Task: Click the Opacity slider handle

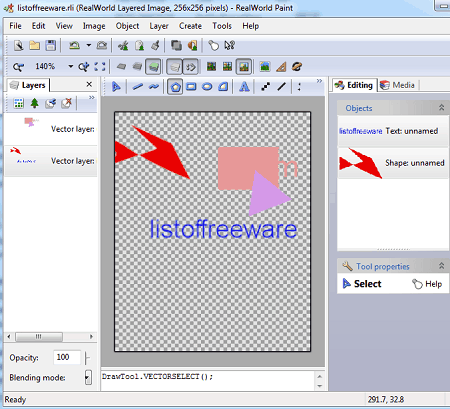Action: tap(87, 358)
